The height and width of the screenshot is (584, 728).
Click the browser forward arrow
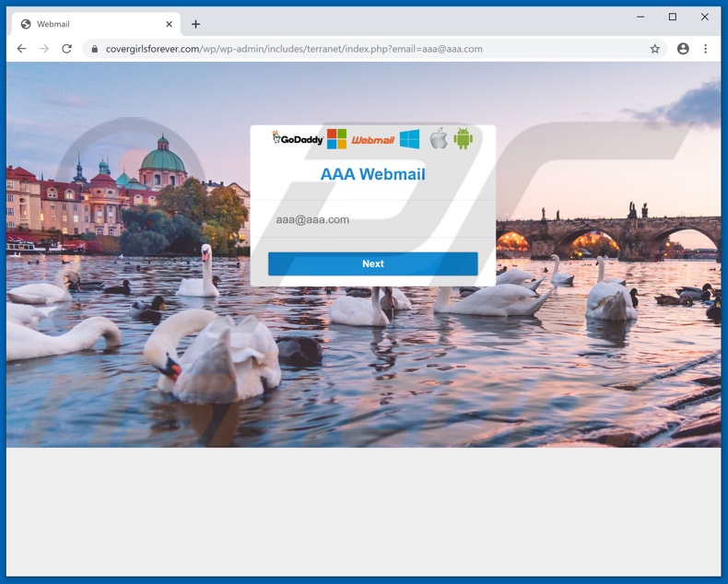(x=44, y=49)
